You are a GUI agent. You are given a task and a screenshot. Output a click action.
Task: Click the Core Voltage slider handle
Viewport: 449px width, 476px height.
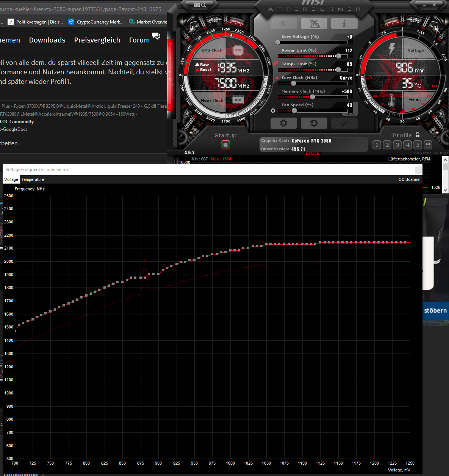[x=278, y=42]
